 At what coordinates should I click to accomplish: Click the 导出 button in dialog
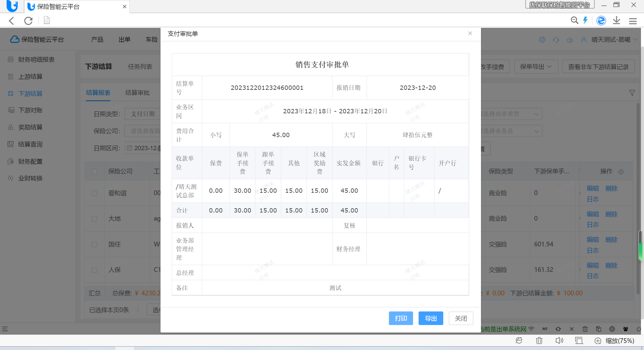[x=431, y=318]
